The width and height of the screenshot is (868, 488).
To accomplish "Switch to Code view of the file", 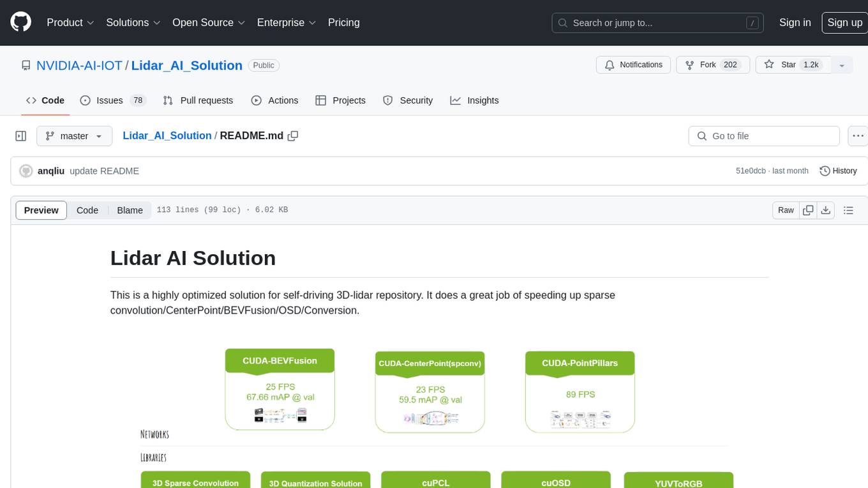I will pos(87,210).
